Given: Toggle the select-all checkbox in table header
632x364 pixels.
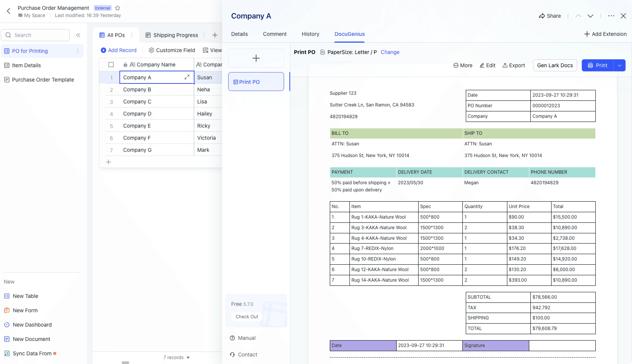Looking at the screenshot, I should [x=111, y=65].
